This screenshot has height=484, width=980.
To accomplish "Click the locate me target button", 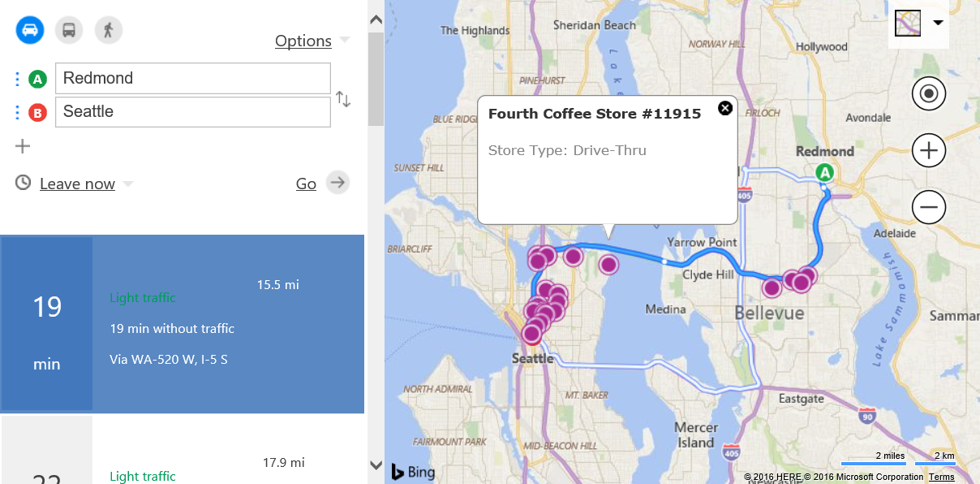I will point(929,94).
